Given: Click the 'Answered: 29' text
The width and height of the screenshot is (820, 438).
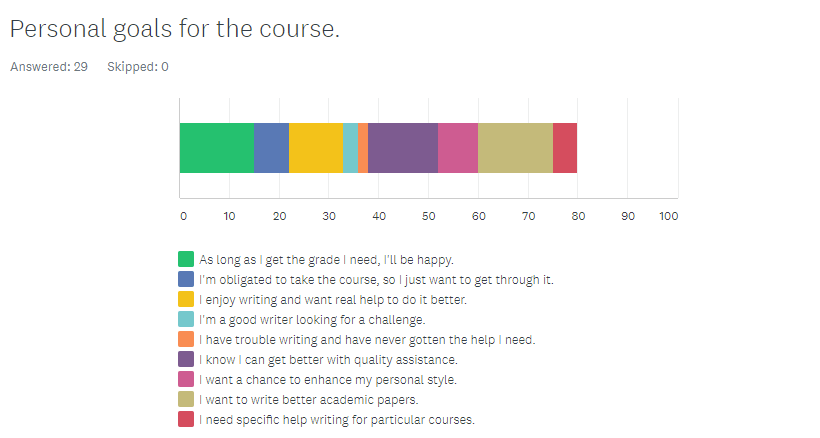Looking at the screenshot, I should [x=49, y=67].
